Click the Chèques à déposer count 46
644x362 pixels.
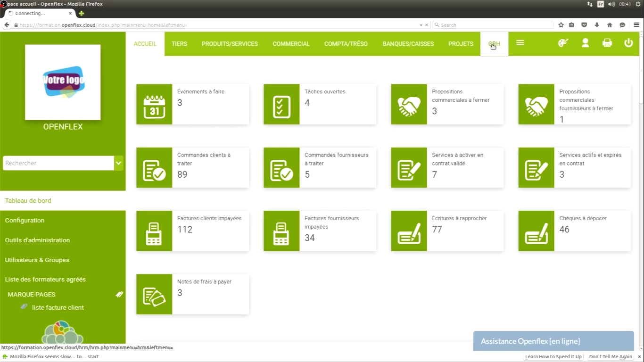564,230
